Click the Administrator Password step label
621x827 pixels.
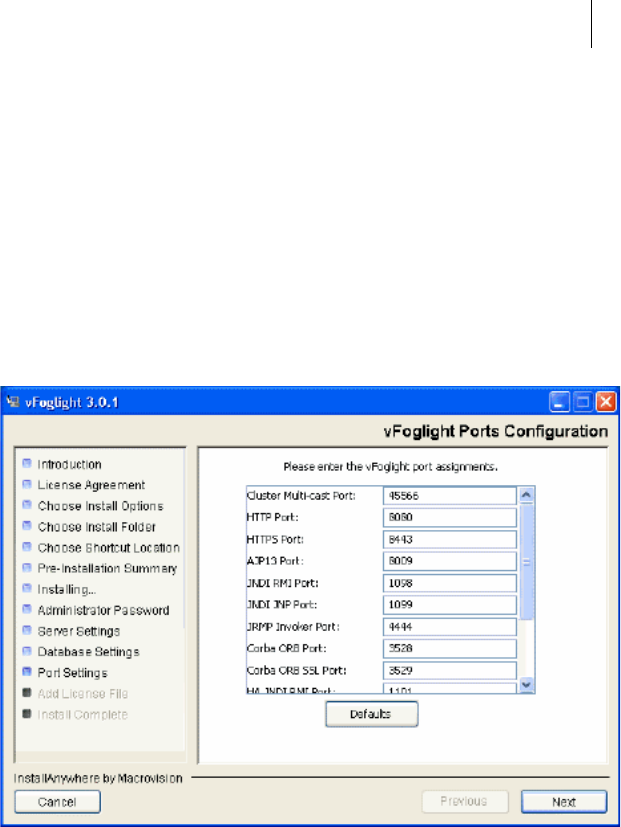103,610
